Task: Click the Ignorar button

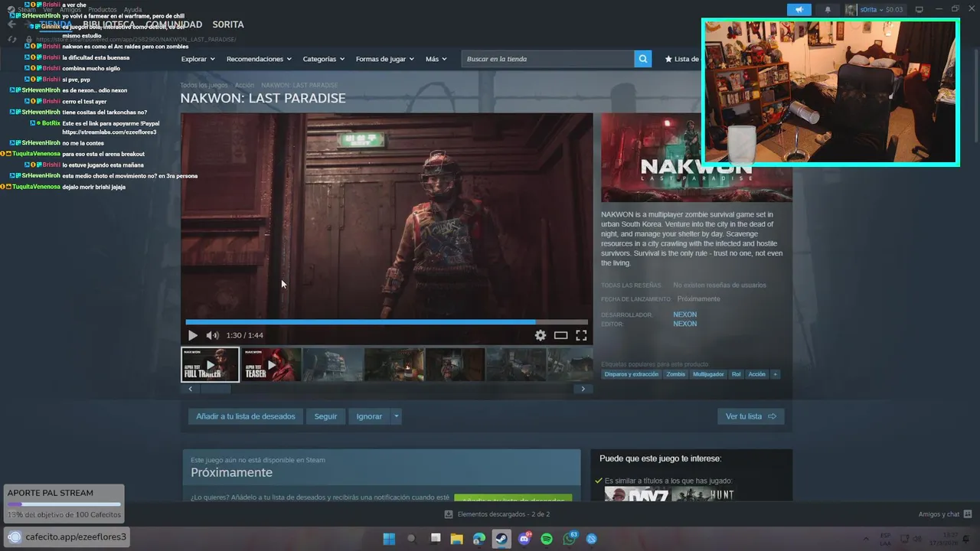Action: tap(369, 416)
